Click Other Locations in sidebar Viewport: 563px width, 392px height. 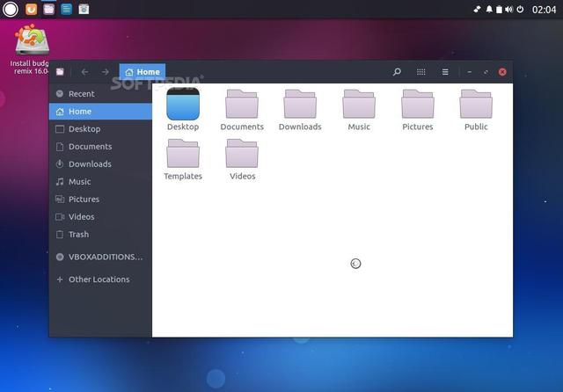[x=99, y=279]
